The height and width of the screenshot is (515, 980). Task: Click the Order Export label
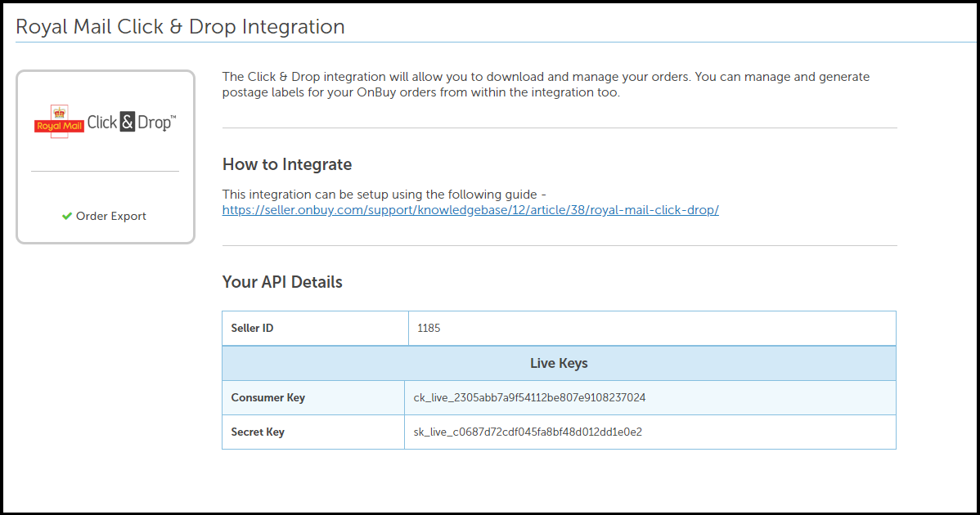pyautogui.click(x=111, y=217)
